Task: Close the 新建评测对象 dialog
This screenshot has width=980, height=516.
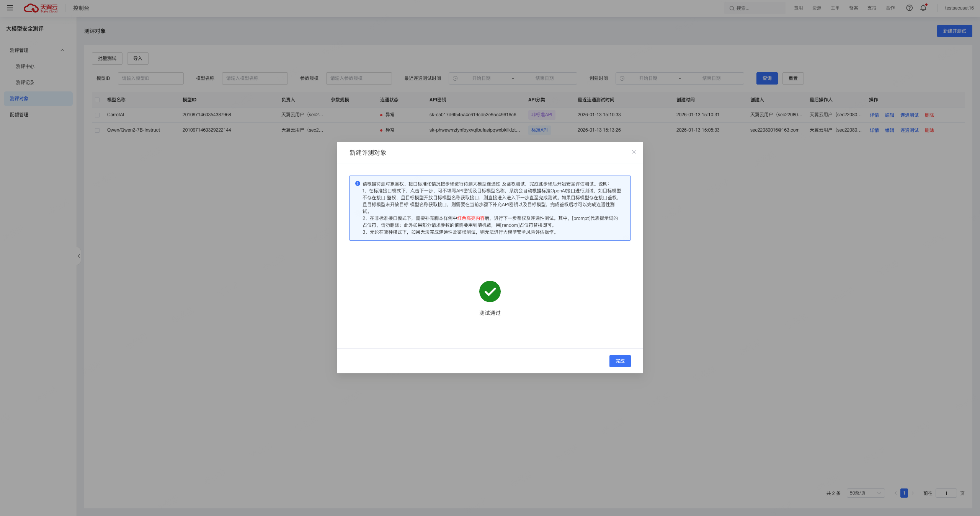Action: (x=634, y=152)
